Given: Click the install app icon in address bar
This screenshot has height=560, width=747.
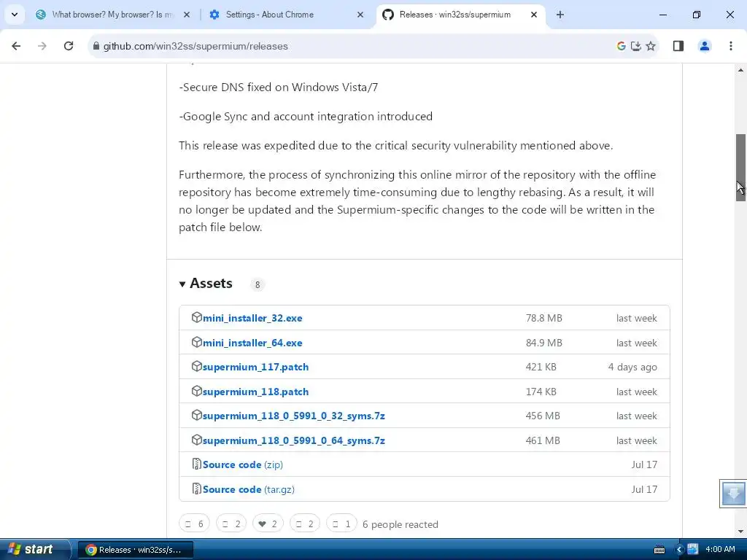Looking at the screenshot, I should pyautogui.click(x=635, y=46).
